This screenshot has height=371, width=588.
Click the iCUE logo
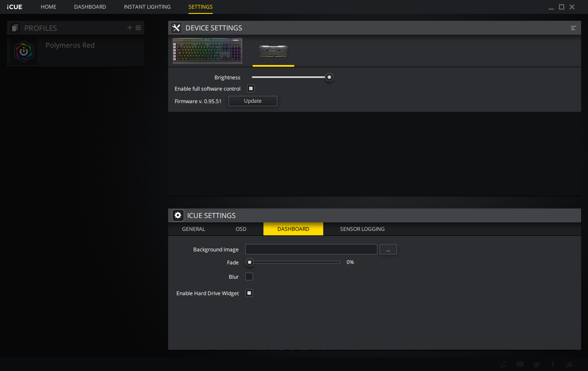(x=15, y=7)
